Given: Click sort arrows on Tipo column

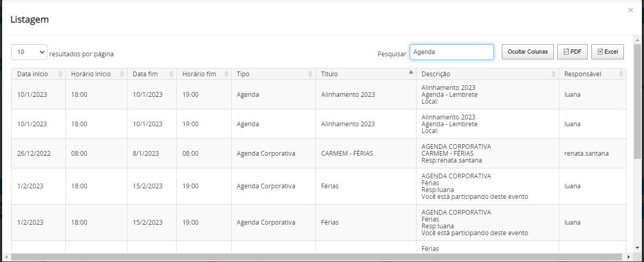Looking at the screenshot, I should click(311, 74).
